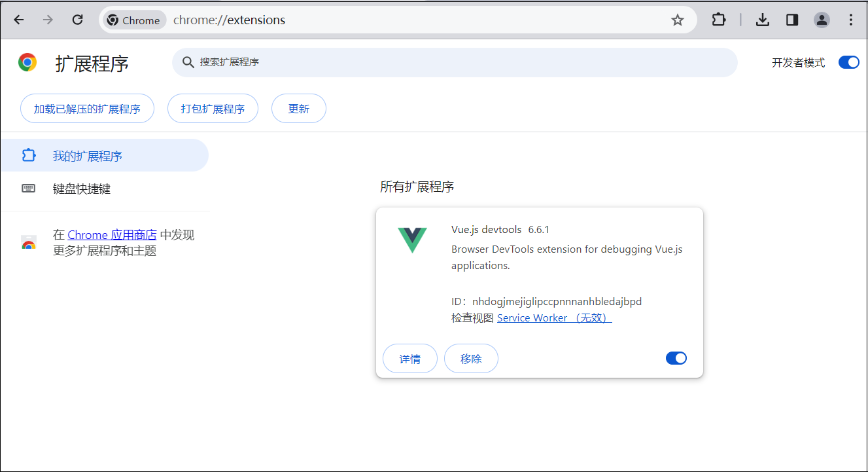Image resolution: width=868 pixels, height=472 pixels.
Task: Click the Chrome Web Store icon in sidebar
Action: pyautogui.click(x=28, y=243)
